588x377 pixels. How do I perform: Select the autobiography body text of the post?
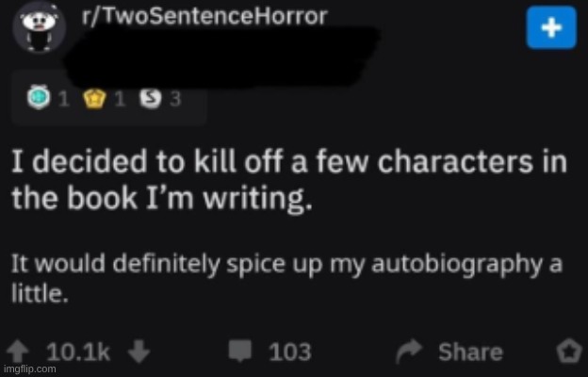[286, 278]
